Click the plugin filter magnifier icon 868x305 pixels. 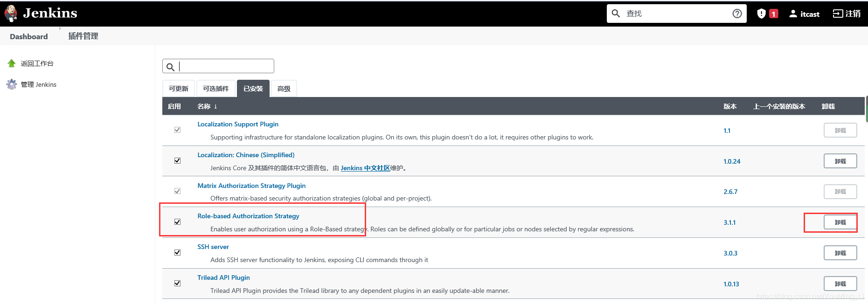[171, 67]
